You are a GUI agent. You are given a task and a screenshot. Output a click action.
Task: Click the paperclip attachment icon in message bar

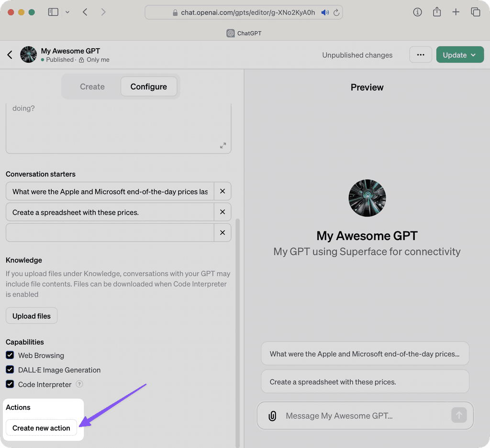(272, 415)
